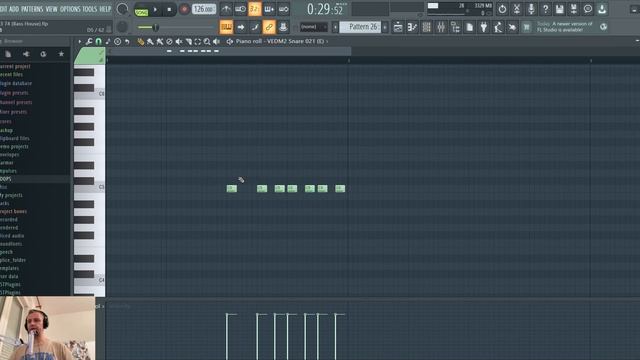
Task: Toggle Song/Pattern playback mode
Action: (x=141, y=9)
